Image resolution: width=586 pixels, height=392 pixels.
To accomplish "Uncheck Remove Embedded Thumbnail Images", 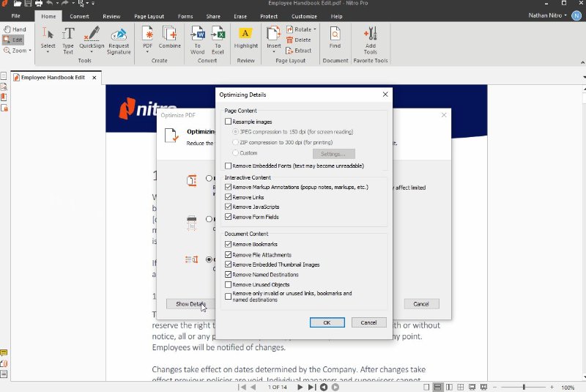I will (228, 265).
